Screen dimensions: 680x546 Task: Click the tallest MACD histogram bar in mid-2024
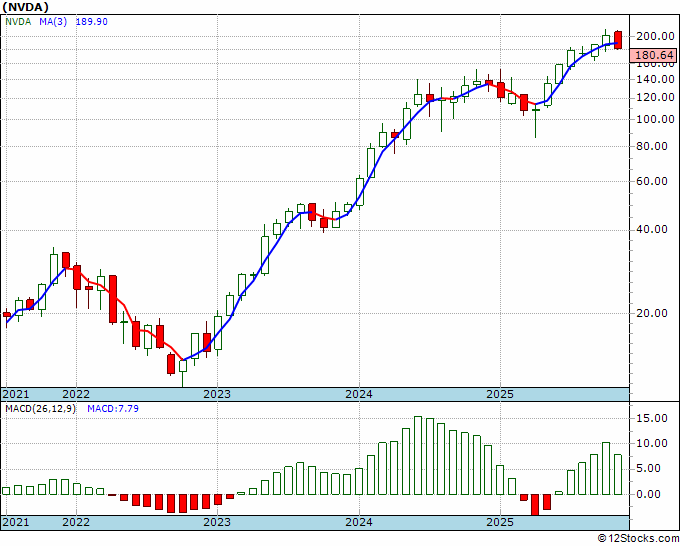(418, 455)
